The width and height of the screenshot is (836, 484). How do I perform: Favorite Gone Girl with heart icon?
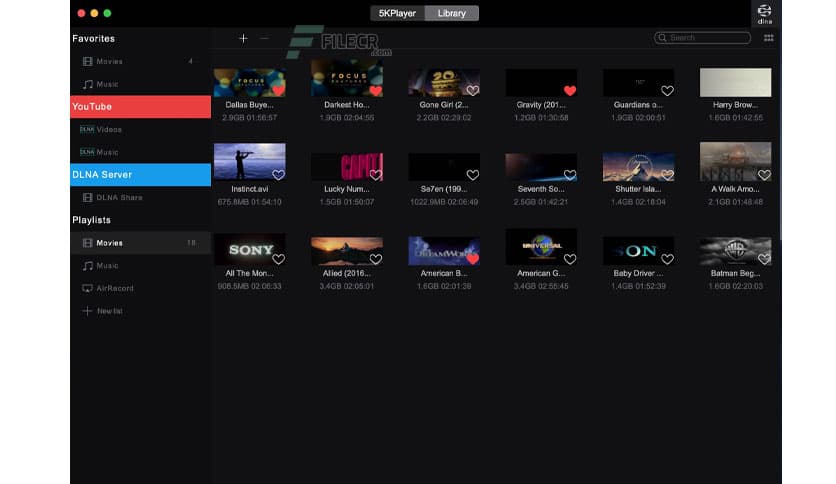tap(472, 91)
